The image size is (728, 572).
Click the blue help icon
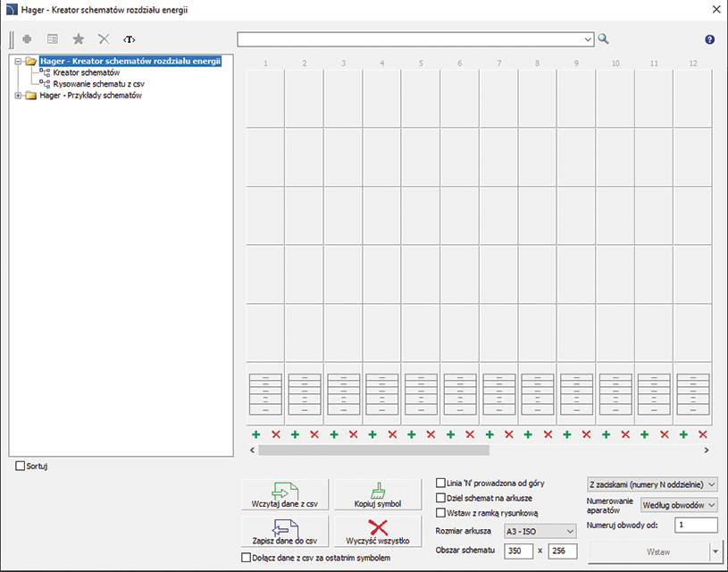[709, 38]
